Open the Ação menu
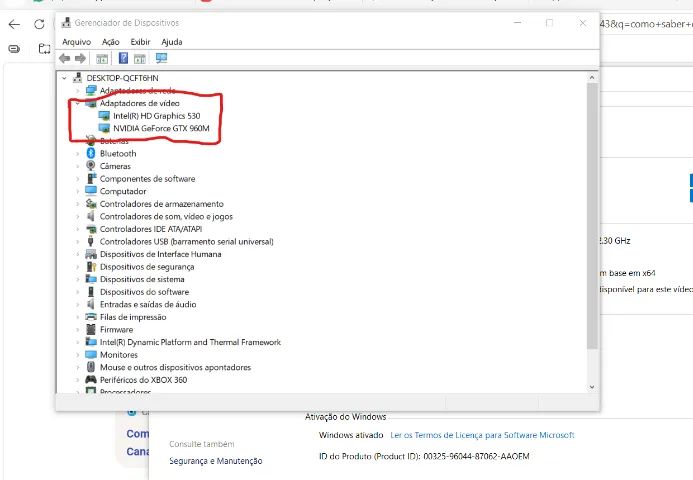Screen dimensions: 693x480 110,42
